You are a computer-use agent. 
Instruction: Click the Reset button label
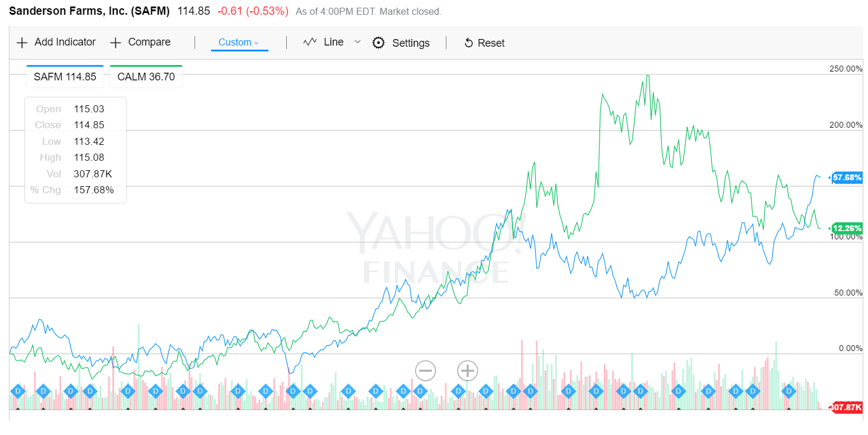[491, 43]
